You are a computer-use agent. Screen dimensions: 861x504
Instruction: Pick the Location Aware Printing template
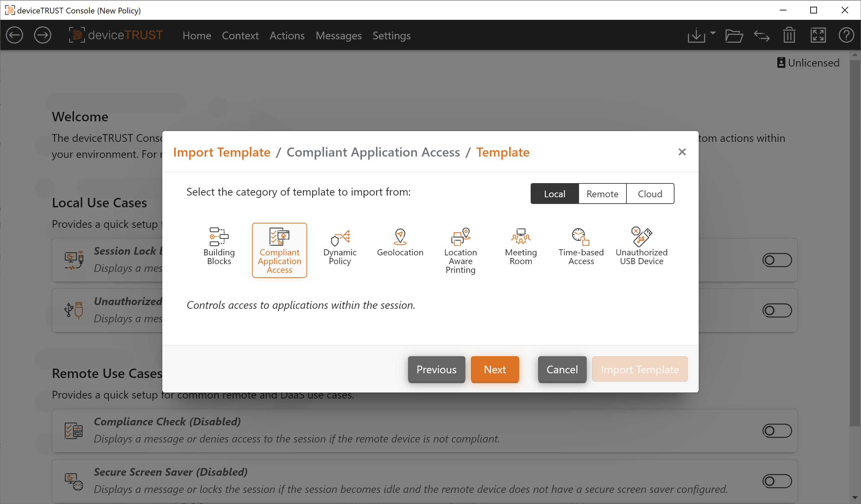click(460, 250)
